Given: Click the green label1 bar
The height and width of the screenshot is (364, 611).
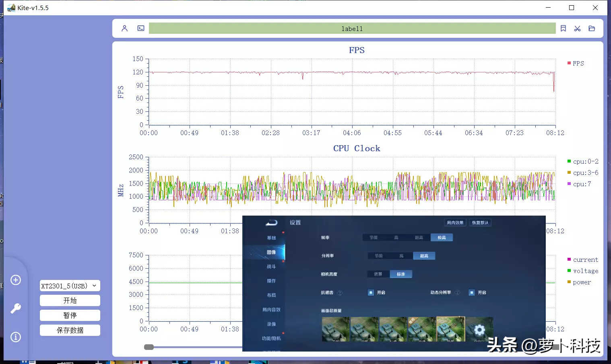Looking at the screenshot, I should (352, 29).
